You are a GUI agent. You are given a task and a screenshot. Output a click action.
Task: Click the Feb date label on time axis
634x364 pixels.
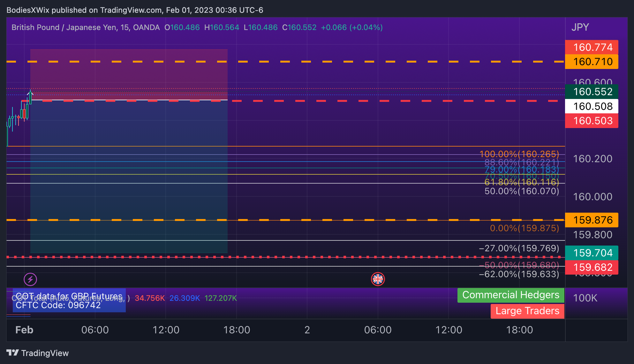(24, 330)
